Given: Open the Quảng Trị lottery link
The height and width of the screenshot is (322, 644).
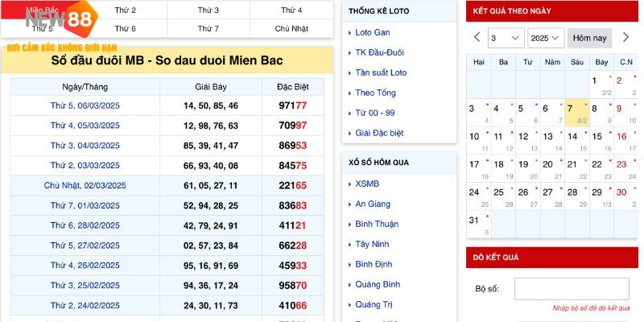Looking at the screenshot, I should (x=374, y=304).
